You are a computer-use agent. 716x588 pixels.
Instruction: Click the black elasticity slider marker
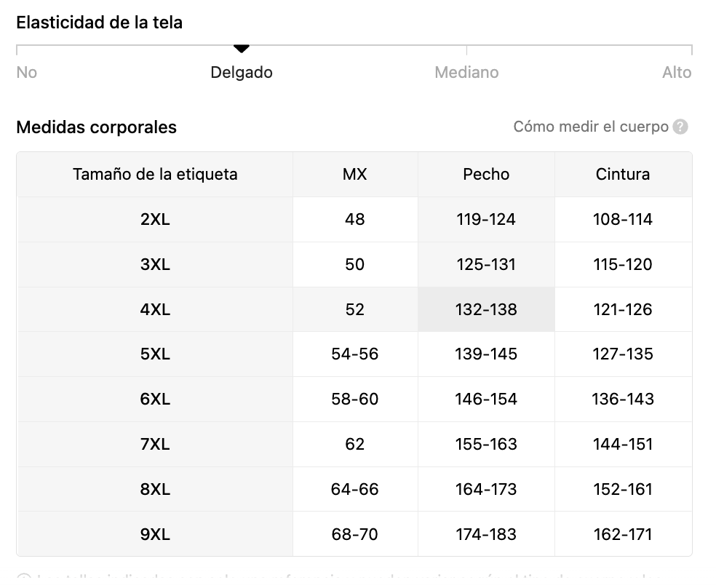pos(241,48)
